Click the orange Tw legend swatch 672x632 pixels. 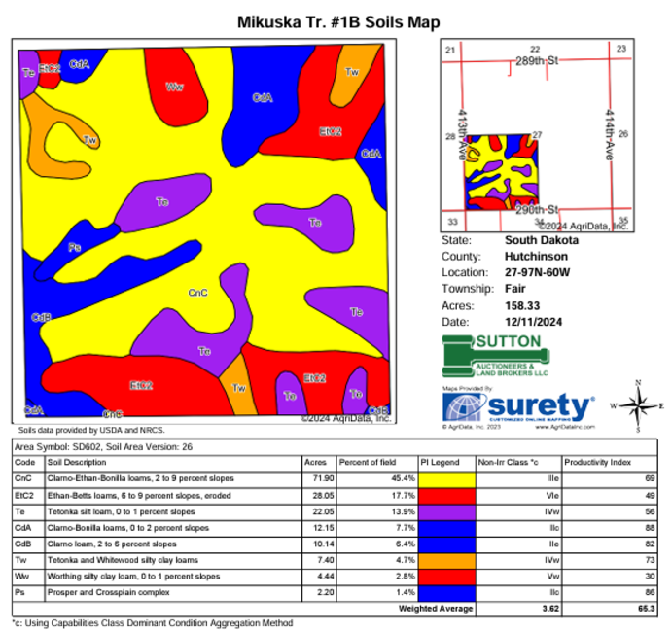pyautogui.click(x=446, y=560)
